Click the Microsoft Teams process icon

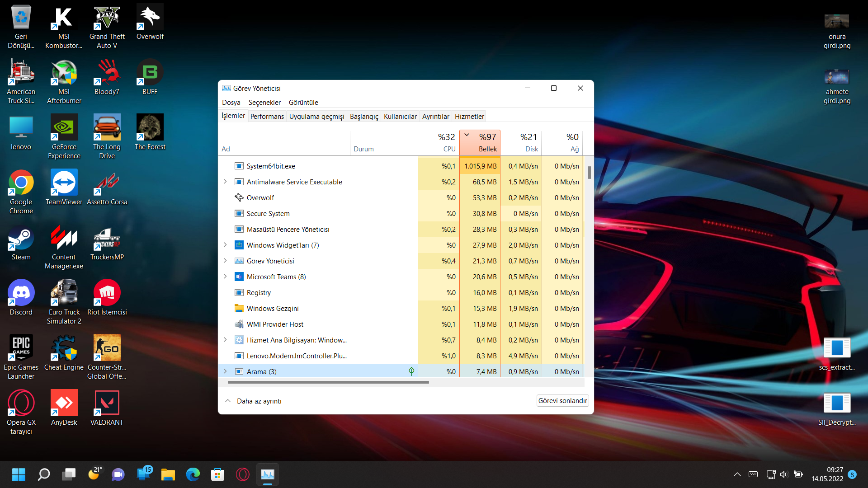click(x=239, y=277)
